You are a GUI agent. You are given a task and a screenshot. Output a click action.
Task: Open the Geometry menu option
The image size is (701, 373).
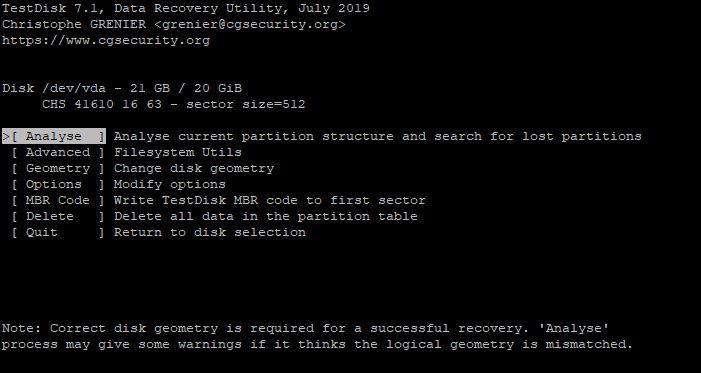(x=58, y=168)
